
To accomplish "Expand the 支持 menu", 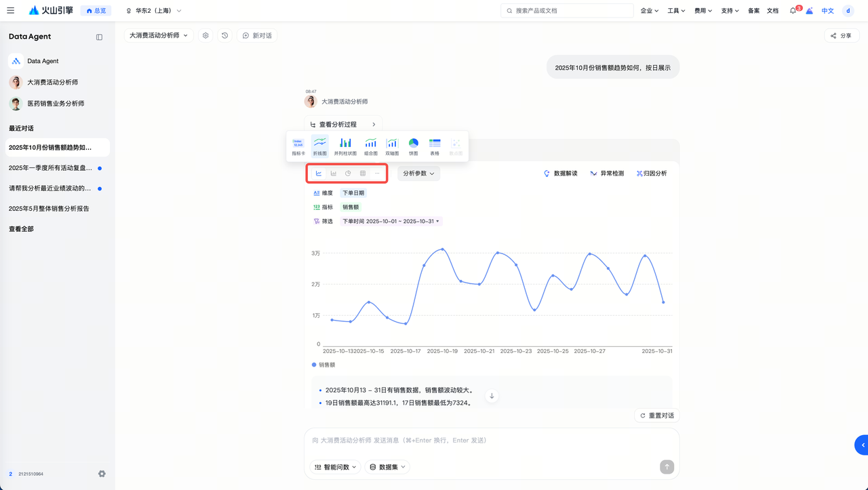I will tap(730, 11).
